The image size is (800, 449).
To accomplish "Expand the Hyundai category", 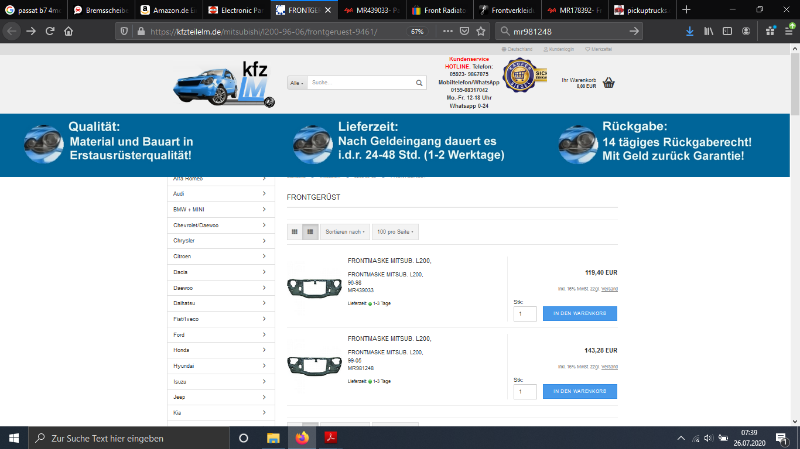I will pos(221,366).
